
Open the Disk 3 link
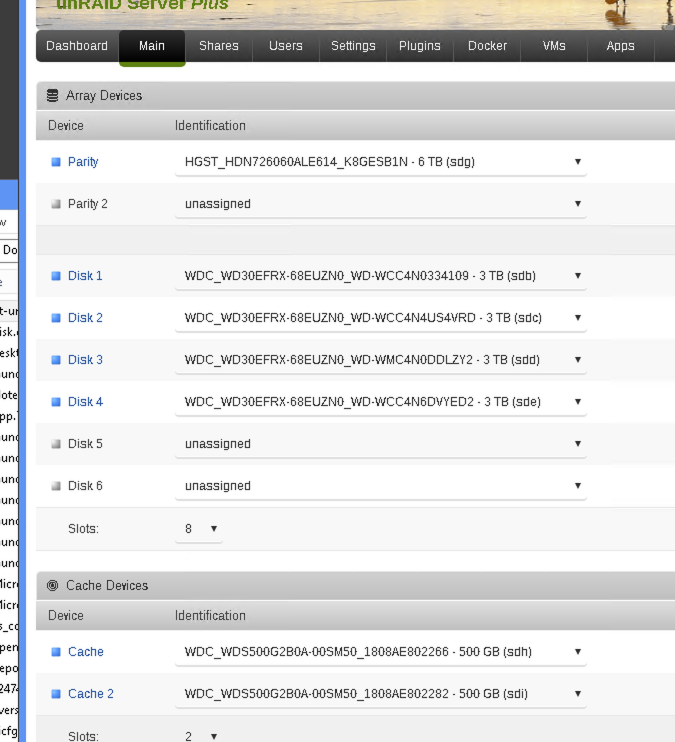(x=85, y=360)
